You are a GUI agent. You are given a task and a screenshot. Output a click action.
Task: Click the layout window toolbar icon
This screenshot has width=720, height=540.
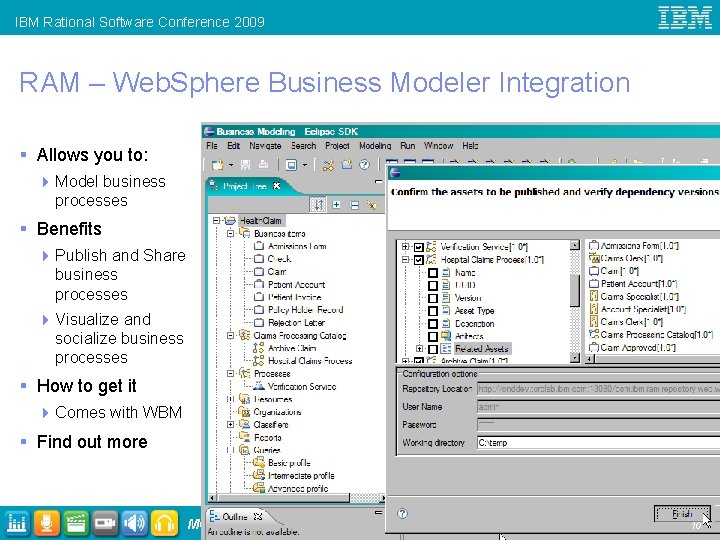click(x=291, y=165)
